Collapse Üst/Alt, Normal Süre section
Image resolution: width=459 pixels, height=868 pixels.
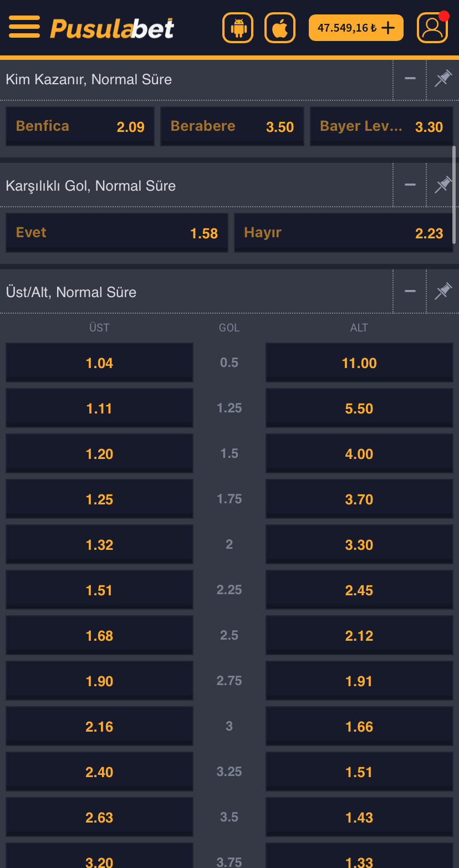coord(410,292)
